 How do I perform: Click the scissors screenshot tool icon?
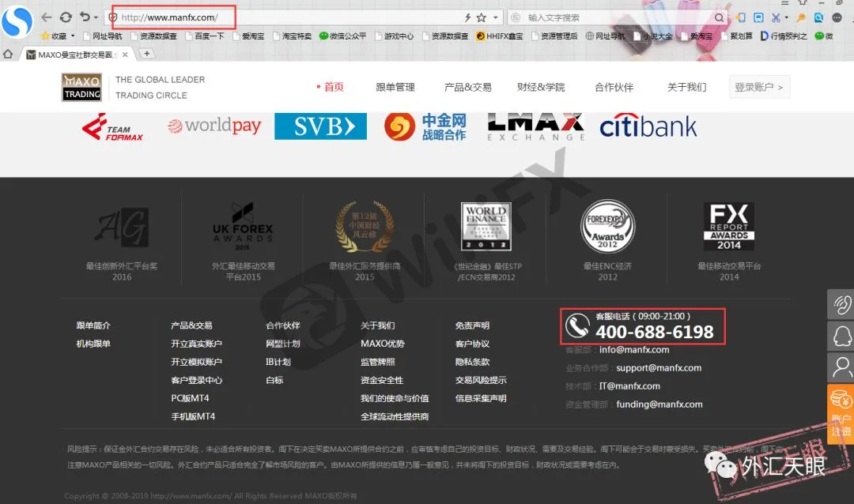(777, 17)
